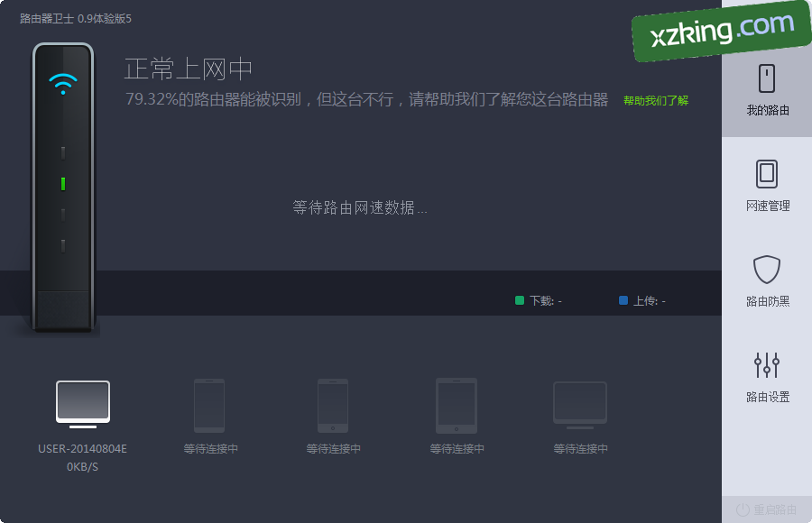Click the phone icon above 网速管理
The height and width of the screenshot is (523, 812).
(767, 173)
